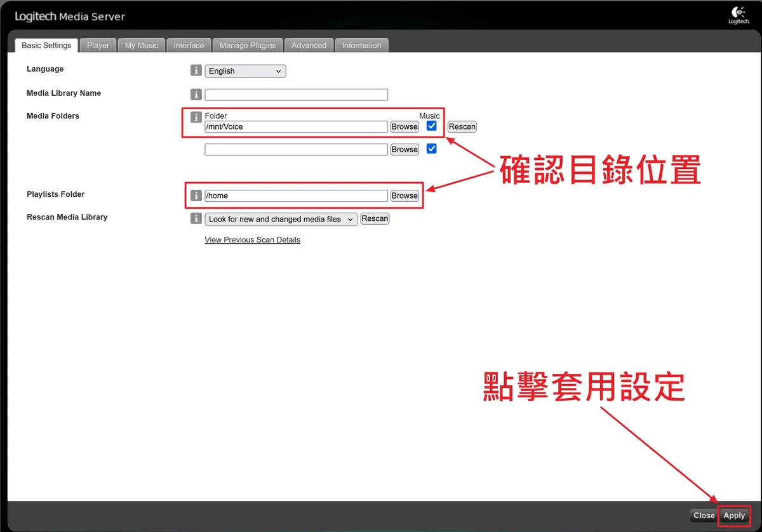Focus the Media Library Name field
Image resolution: width=762 pixels, height=532 pixels.
pos(296,95)
